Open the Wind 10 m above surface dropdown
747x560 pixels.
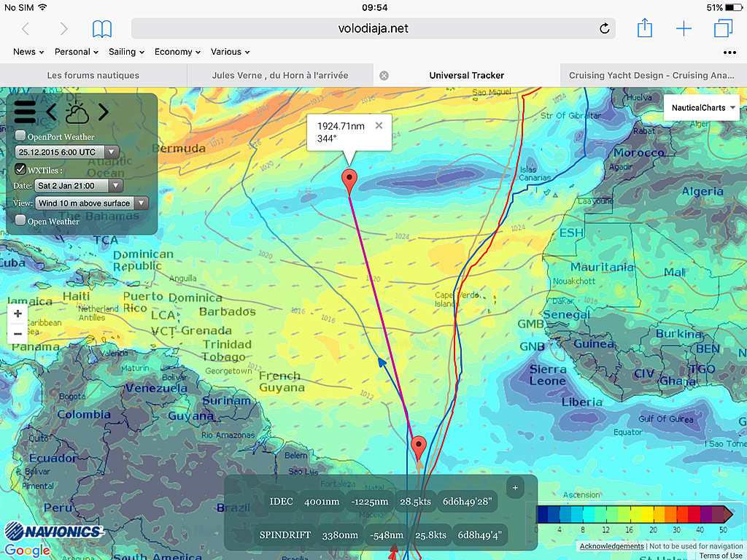click(92, 203)
